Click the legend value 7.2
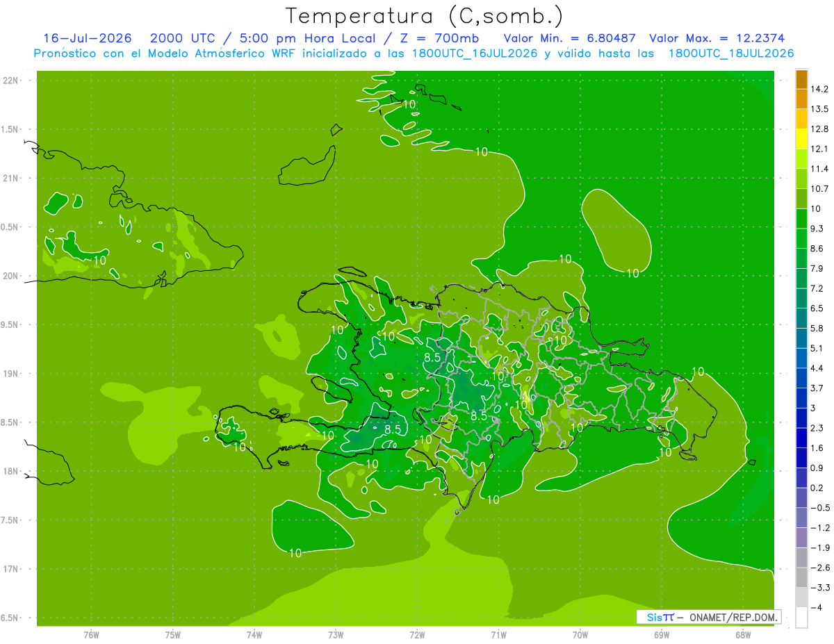Screen dimensions: 834x644 click(x=816, y=288)
